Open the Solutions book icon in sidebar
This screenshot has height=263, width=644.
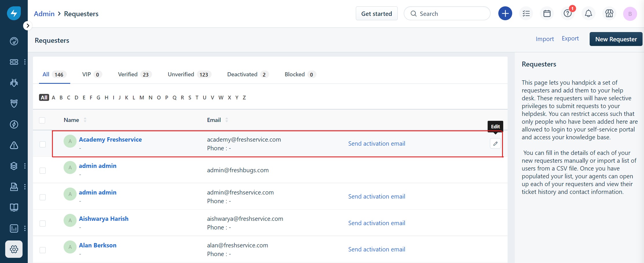coord(14,208)
